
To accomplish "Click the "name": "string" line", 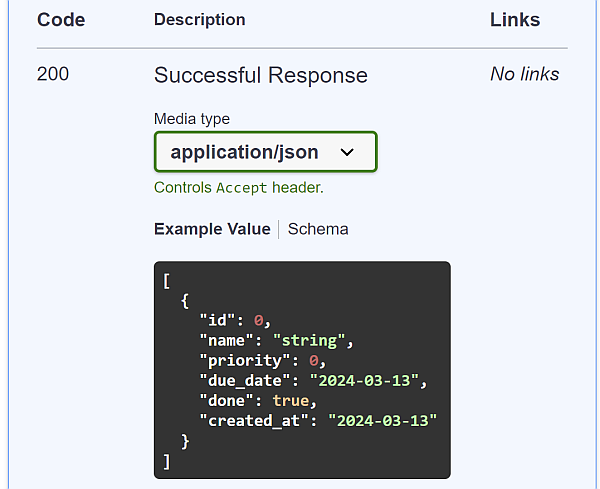I will click(x=276, y=341).
